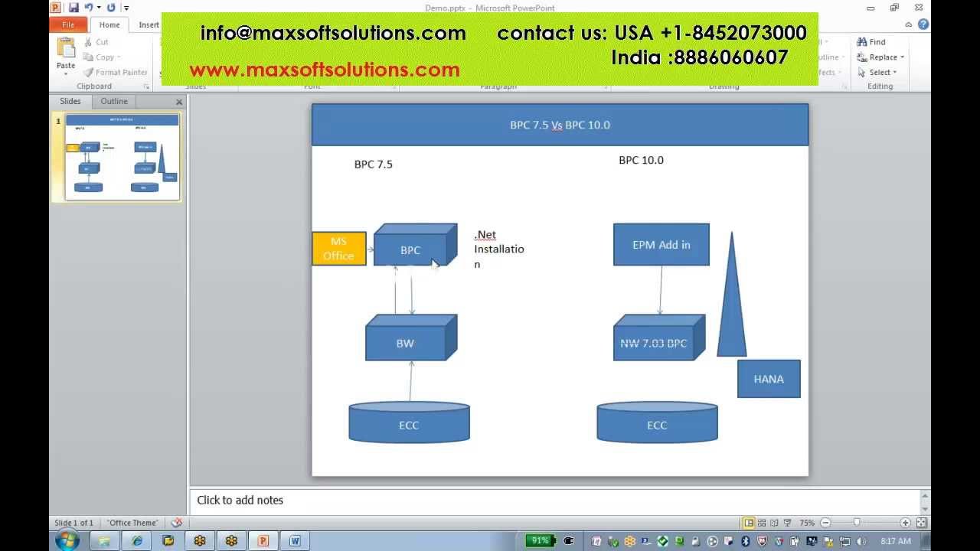This screenshot has height=551, width=980.
Task: Click to add notes field
Action: [556, 500]
